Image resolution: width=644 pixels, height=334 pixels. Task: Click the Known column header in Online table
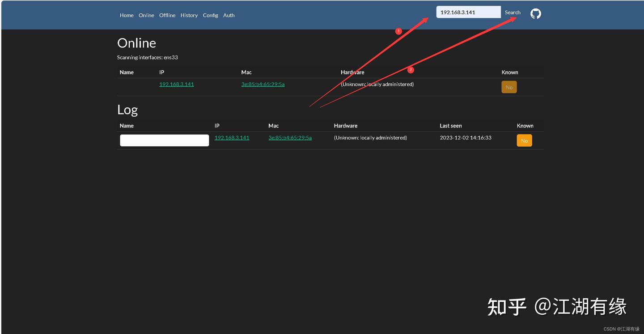point(510,72)
